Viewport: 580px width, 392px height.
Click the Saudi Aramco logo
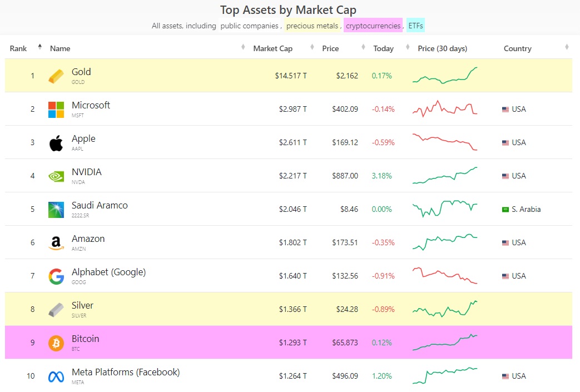click(56, 210)
